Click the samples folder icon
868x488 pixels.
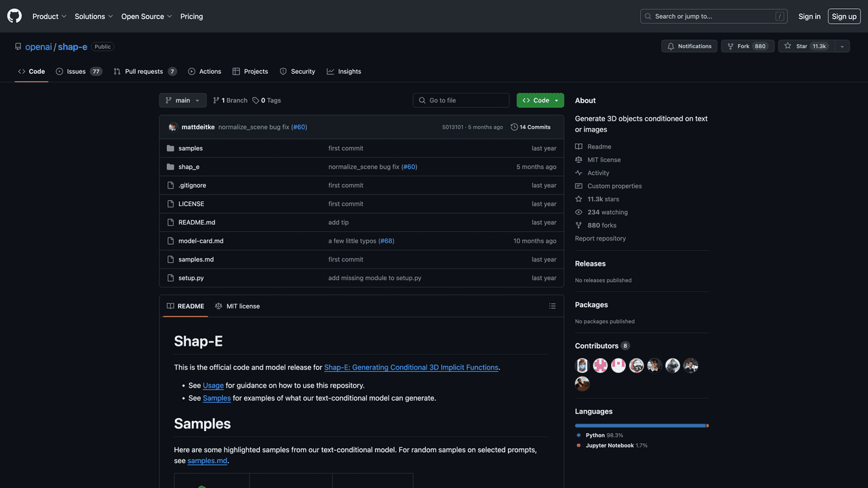pyautogui.click(x=171, y=148)
